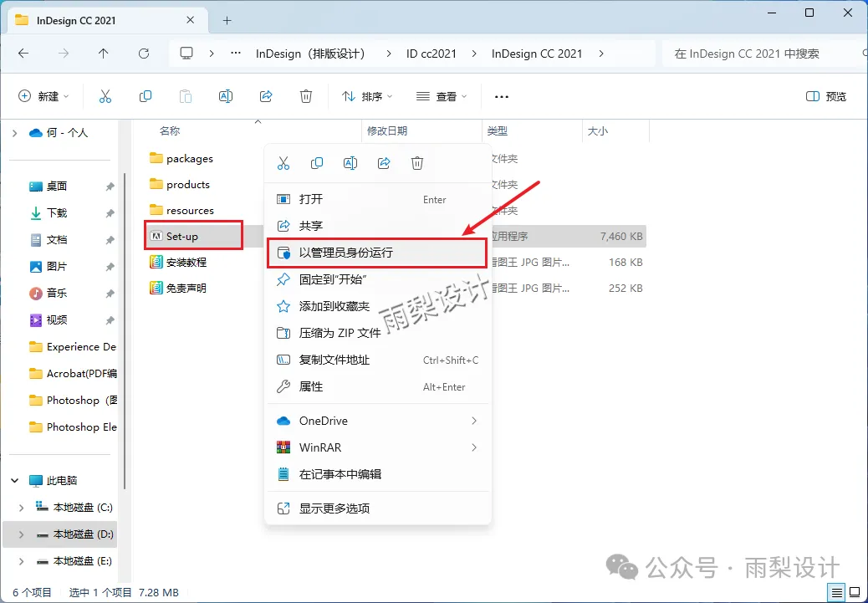Click the ID cc2021 breadcrumb segment
Viewport: 868px width, 603px height.
431,54
